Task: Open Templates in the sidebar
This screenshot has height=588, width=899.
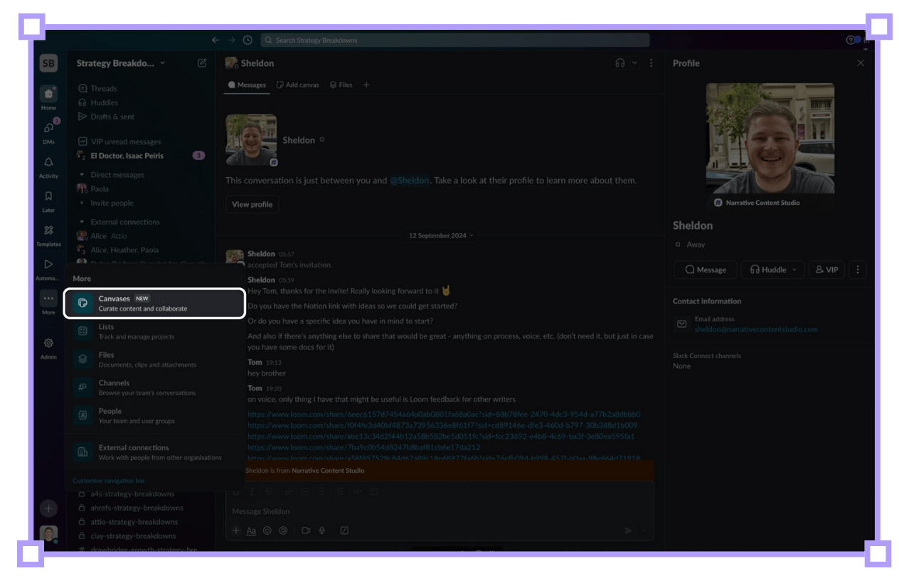Action: pos(48,235)
